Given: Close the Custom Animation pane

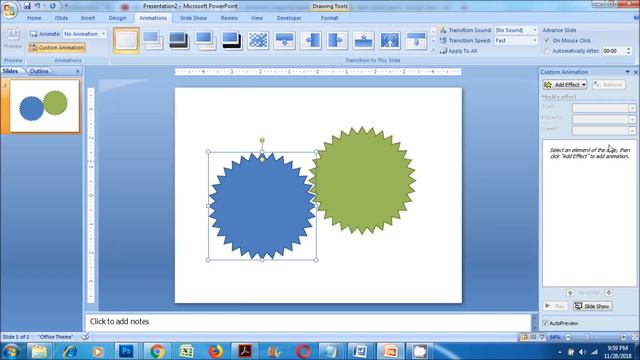Looking at the screenshot, I should tap(636, 72).
